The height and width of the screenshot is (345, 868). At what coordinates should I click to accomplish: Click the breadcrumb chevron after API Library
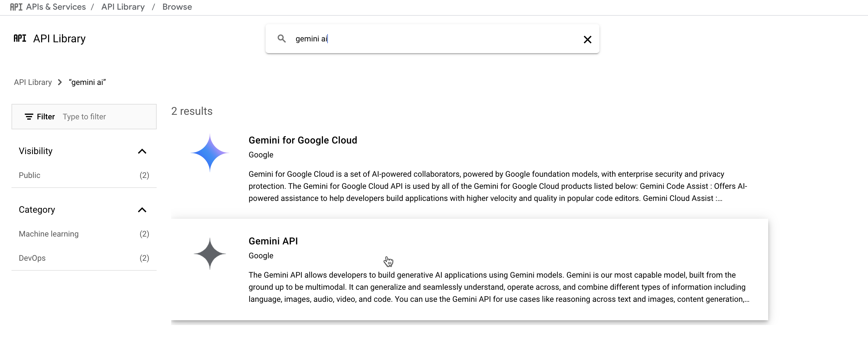(x=60, y=82)
